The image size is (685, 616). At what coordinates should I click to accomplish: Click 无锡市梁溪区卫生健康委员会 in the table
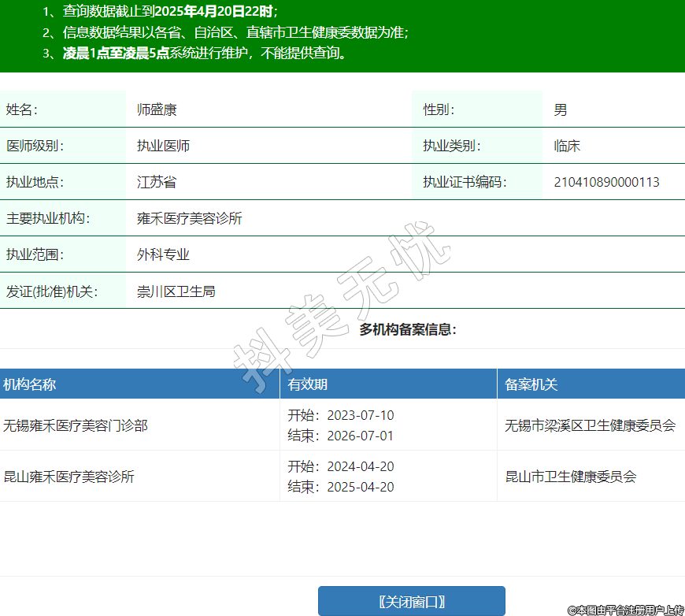[x=590, y=425]
